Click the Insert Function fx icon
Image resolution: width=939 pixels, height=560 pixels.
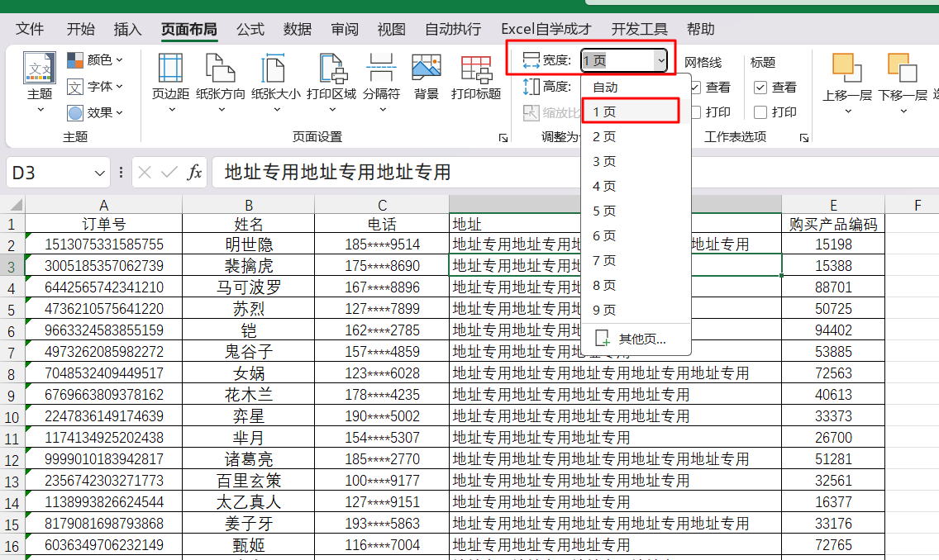(194, 173)
